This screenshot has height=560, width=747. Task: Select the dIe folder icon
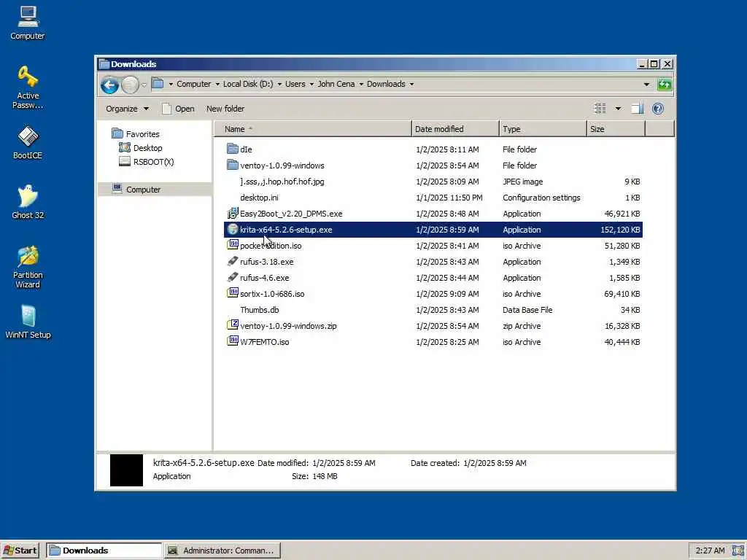point(233,149)
